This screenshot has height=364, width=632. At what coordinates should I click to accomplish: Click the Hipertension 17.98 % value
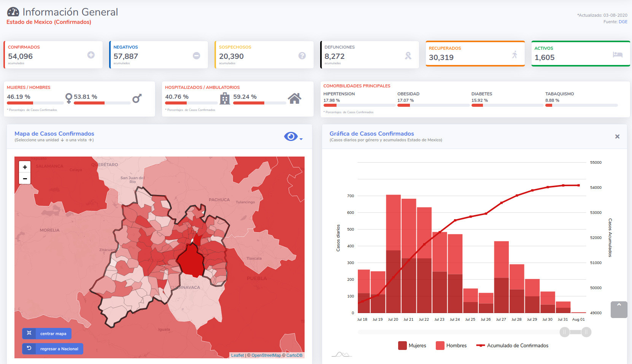pos(332,100)
